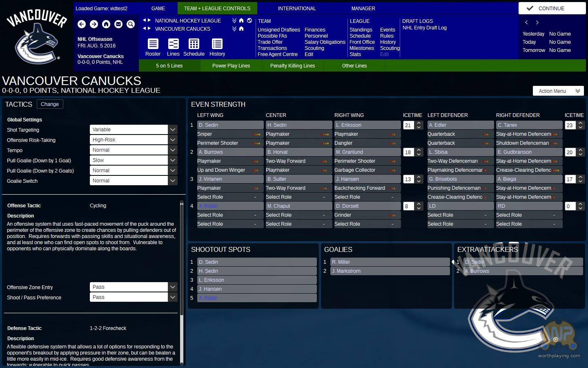Screen dimensions: 588x368
Task: Click the globe icon beside National Hockey League
Action: 249,20
